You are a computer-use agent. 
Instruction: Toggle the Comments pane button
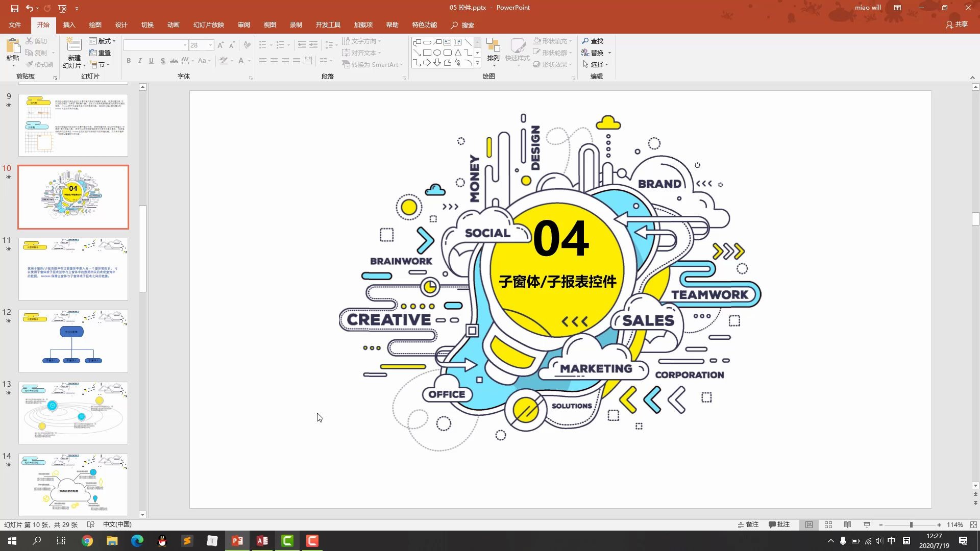779,524
